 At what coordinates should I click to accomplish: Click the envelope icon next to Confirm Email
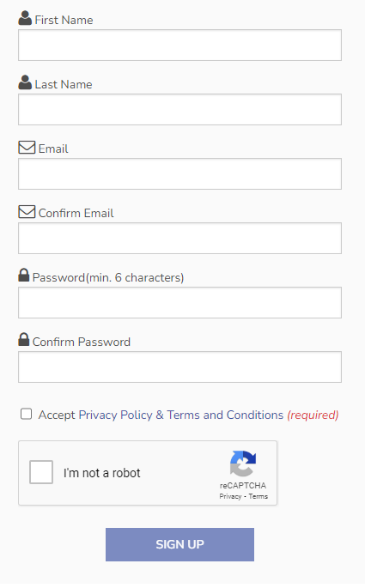click(27, 212)
